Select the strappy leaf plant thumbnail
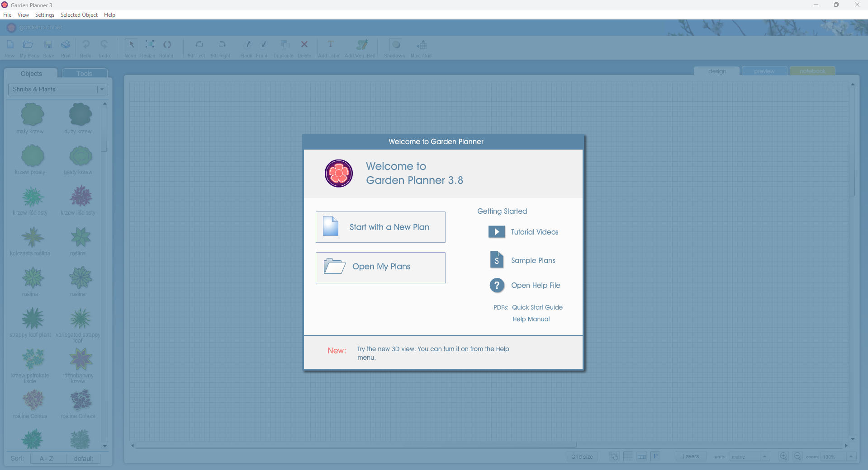868x470 pixels. [33, 319]
